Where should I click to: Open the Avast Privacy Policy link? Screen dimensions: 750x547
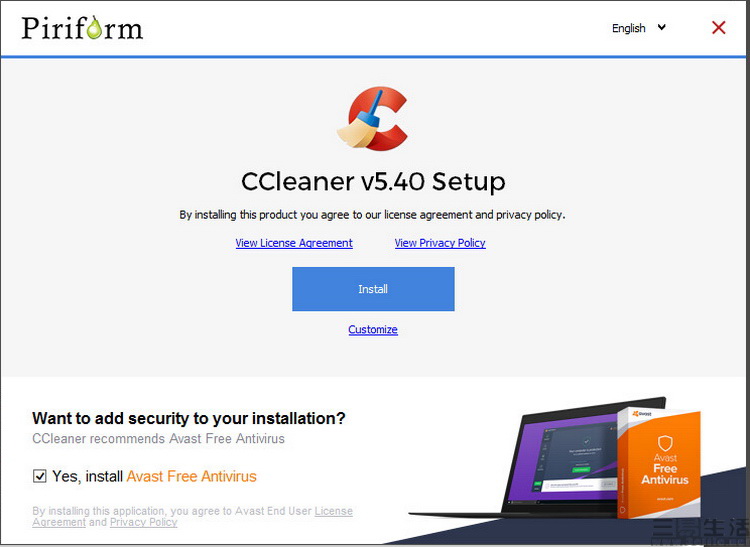(x=143, y=522)
